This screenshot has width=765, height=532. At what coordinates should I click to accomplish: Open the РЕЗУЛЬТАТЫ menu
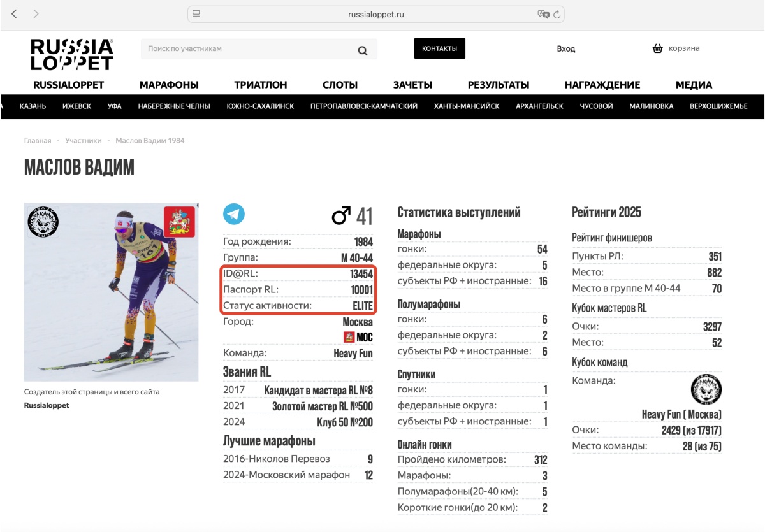pos(499,85)
